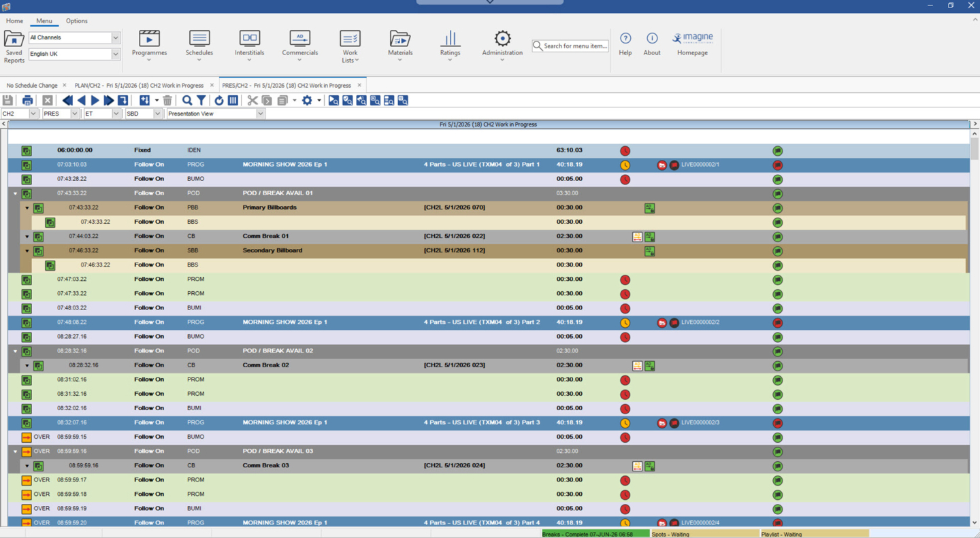The image size is (980, 538).
Task: Collapse POD / BREAK AVAIL 01 row
Action: point(15,194)
